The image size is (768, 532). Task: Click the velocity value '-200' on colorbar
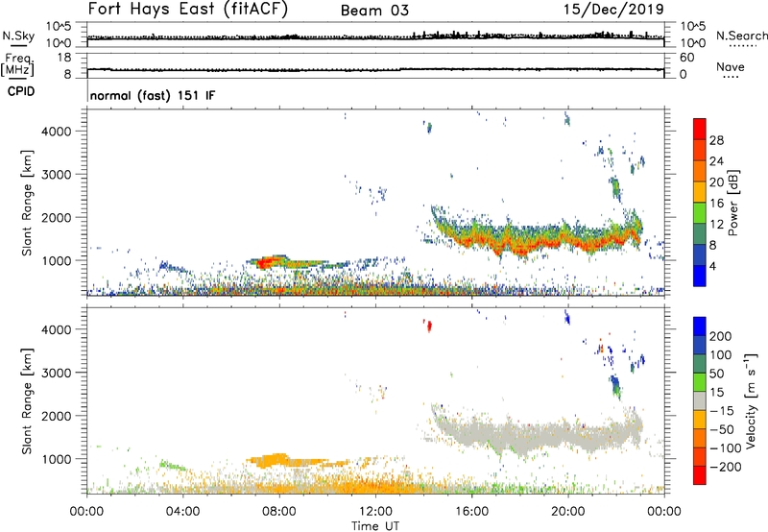[725, 467]
